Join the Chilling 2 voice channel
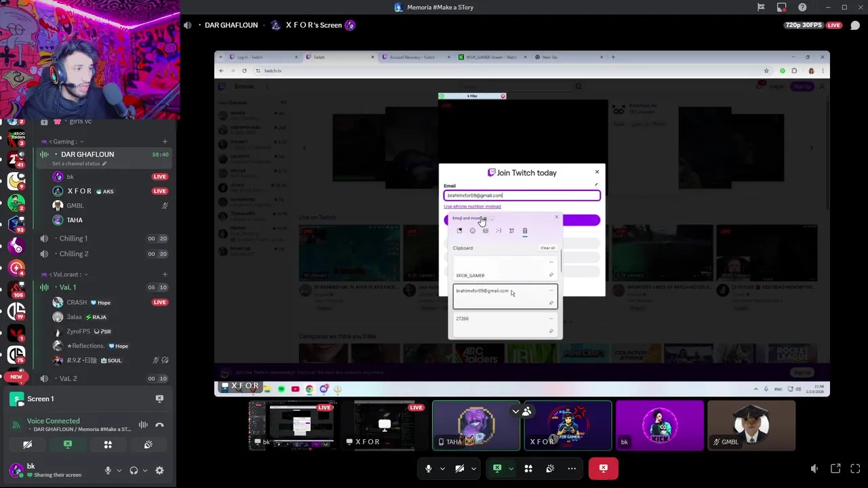This screenshot has width=868, height=488. pyautogui.click(x=104, y=253)
